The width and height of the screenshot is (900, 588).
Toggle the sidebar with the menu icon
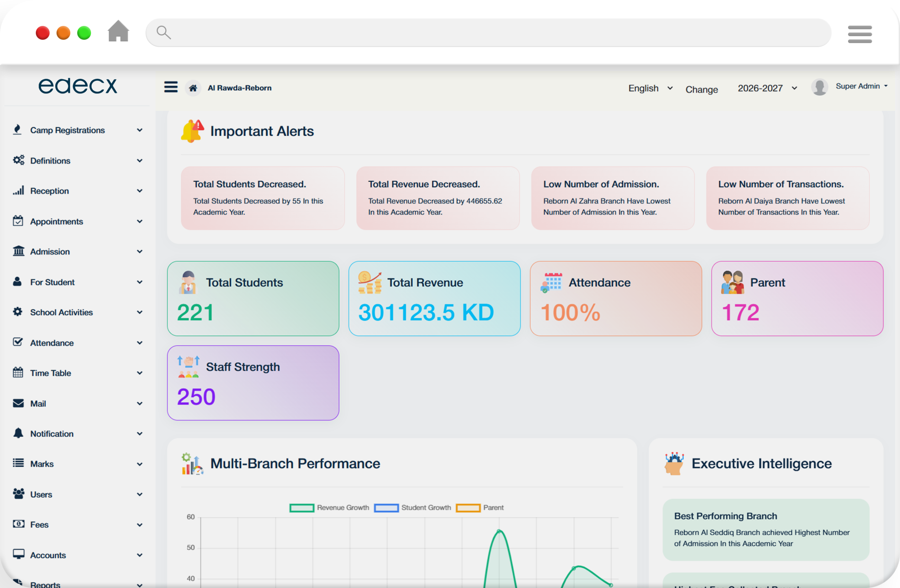171,87
